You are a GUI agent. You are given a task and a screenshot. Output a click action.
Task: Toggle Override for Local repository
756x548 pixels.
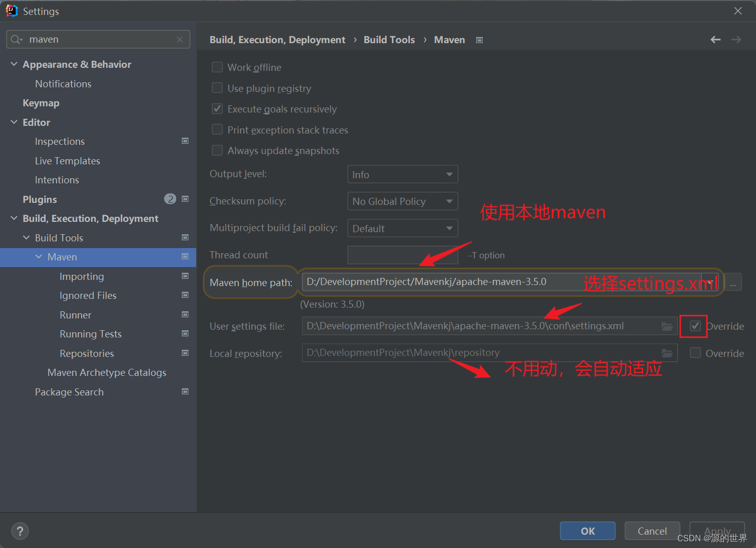pyautogui.click(x=695, y=353)
